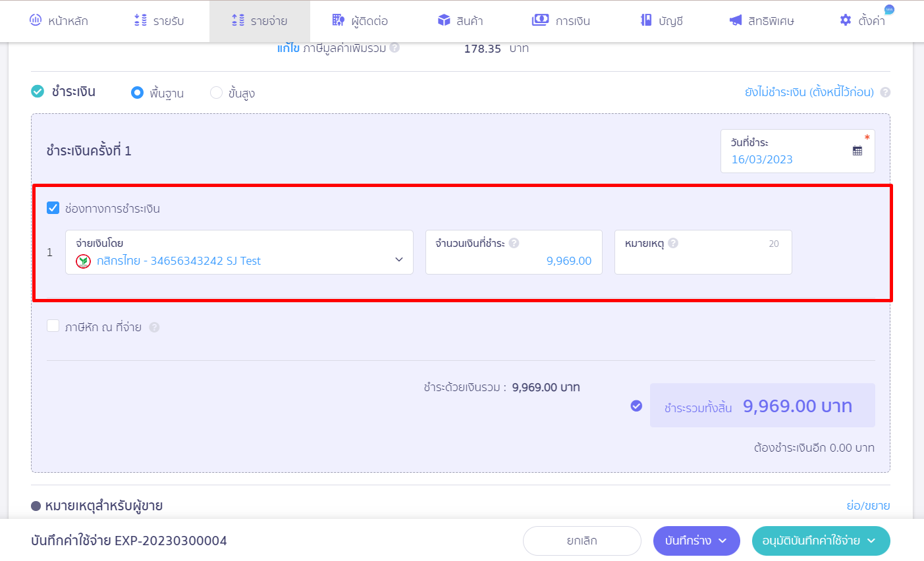Click the list icon beside รายจ่าย
This screenshot has width=924, height=561.
238,20
